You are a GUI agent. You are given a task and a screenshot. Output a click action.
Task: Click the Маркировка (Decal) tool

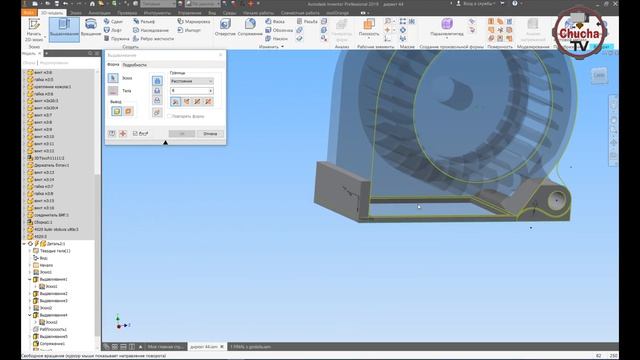pos(194,21)
